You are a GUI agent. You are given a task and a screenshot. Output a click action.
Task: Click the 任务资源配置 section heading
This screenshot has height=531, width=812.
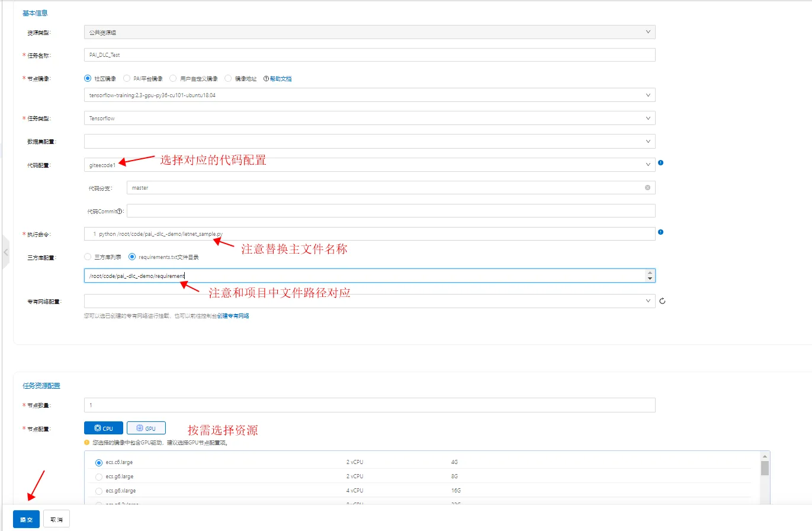pyautogui.click(x=41, y=386)
